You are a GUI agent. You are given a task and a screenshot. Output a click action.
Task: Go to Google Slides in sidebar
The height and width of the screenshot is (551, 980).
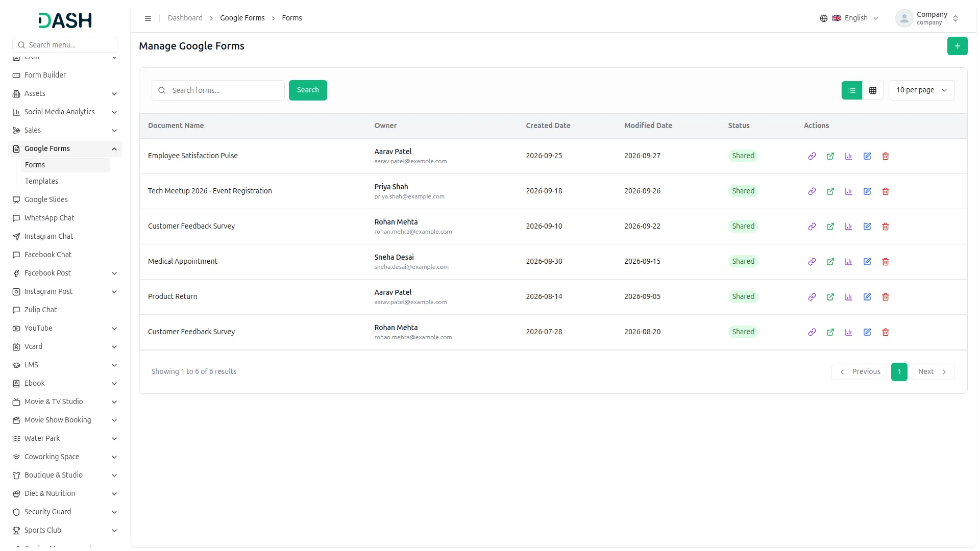click(65, 200)
